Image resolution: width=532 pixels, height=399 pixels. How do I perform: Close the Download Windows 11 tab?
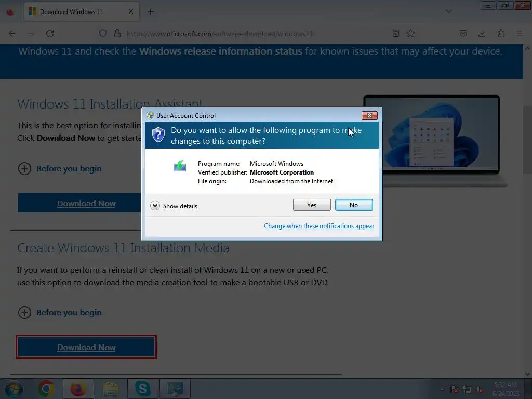tap(131, 11)
